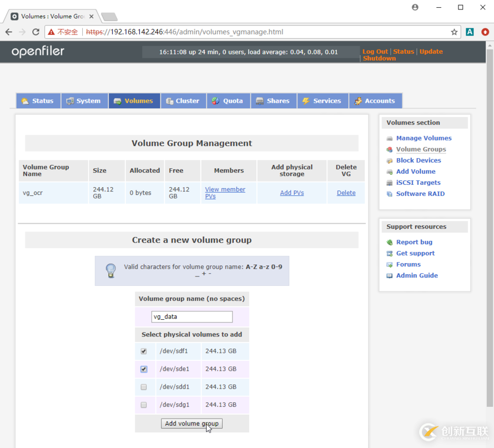The height and width of the screenshot is (448, 494).
Task: Click the iSCSI Targets sidebar icon
Action: pyautogui.click(x=390, y=183)
